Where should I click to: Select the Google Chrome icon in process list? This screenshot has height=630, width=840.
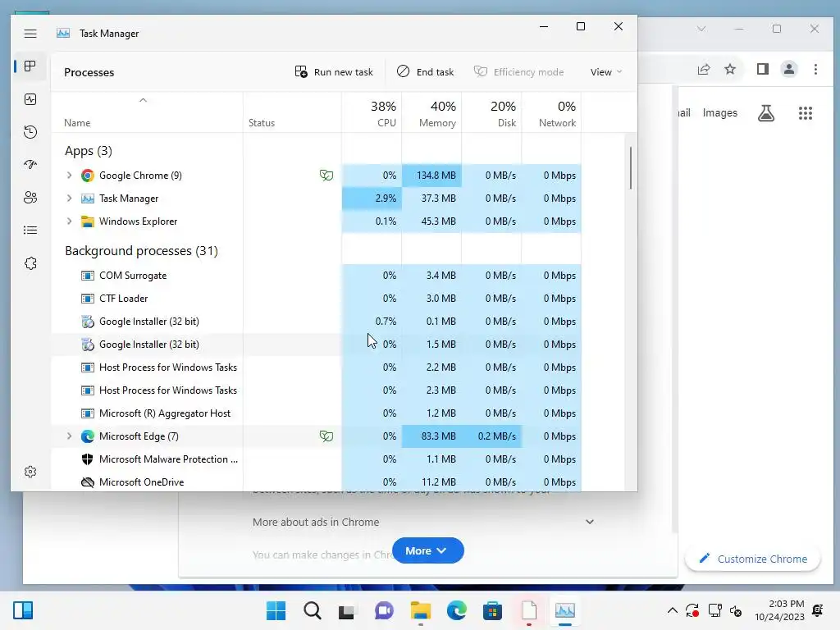click(x=87, y=176)
